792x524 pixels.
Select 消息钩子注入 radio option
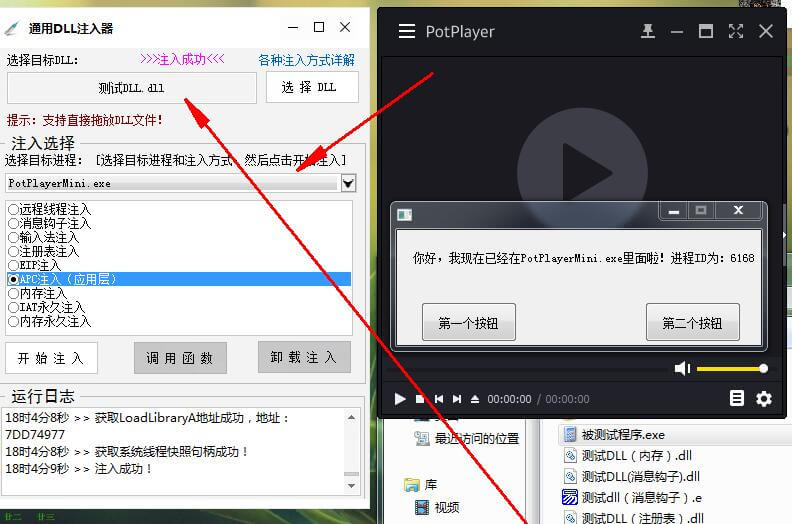point(50,223)
